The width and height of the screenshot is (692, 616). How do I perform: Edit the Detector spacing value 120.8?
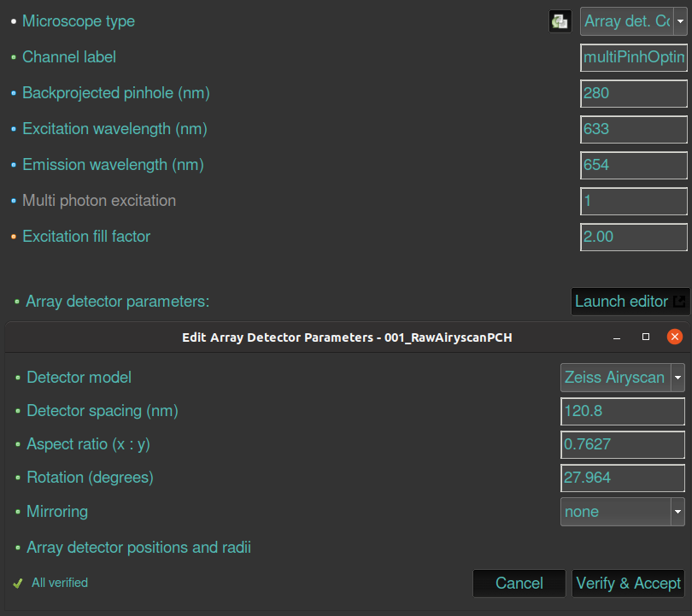[622, 411]
